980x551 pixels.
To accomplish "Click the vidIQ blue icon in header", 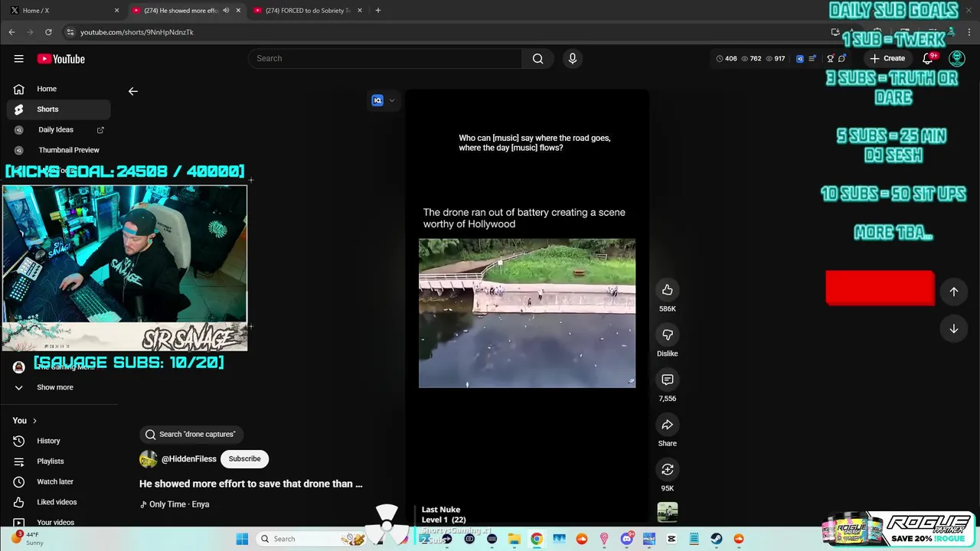I will (x=800, y=58).
